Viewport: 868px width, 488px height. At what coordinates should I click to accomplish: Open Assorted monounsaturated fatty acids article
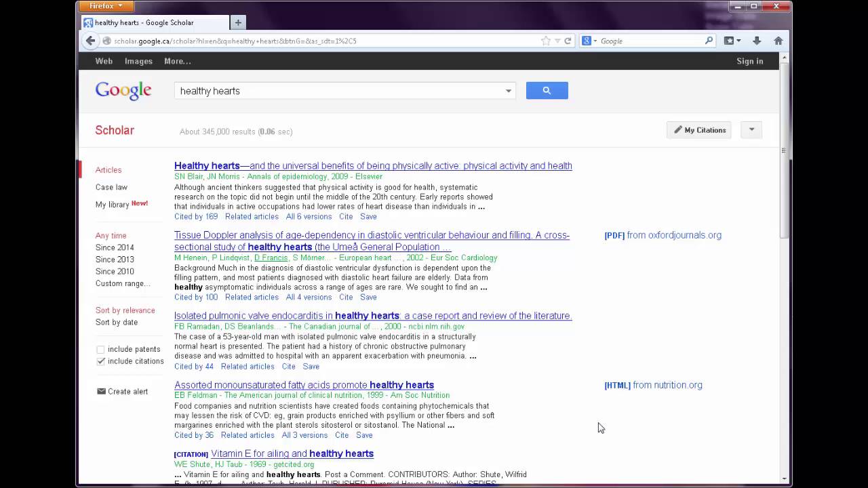point(304,385)
